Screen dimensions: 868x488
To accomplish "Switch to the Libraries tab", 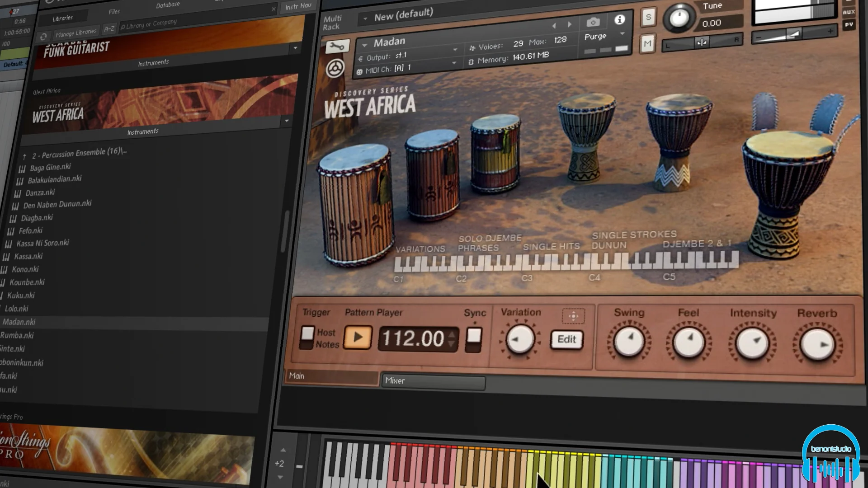I will (62, 19).
